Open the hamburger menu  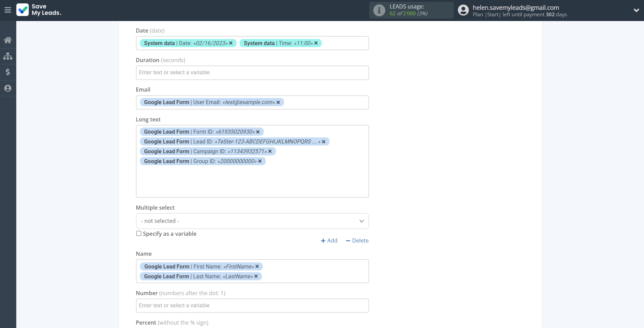tap(8, 10)
